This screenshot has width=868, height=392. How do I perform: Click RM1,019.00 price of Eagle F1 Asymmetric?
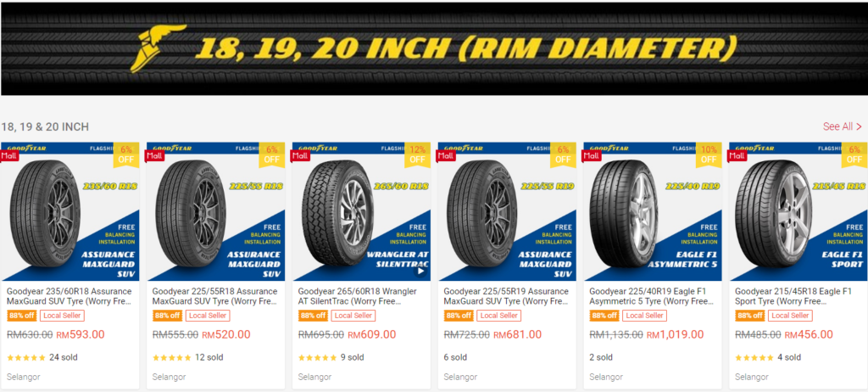pyautogui.click(x=675, y=335)
